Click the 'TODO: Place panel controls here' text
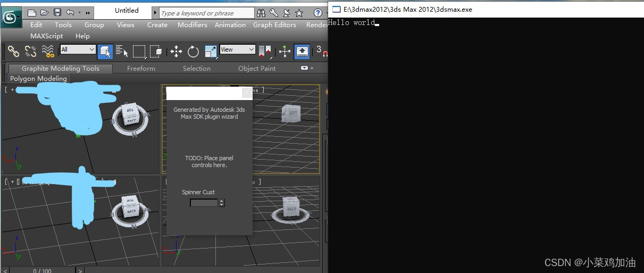The image size is (644, 273). (x=209, y=161)
